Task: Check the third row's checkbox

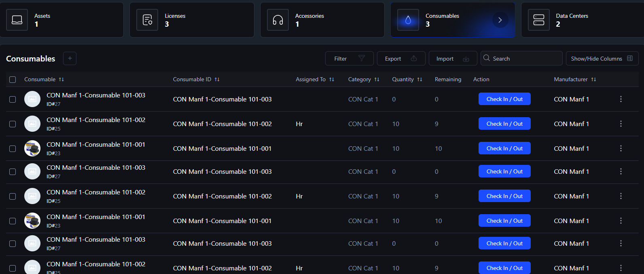Action: [13, 149]
